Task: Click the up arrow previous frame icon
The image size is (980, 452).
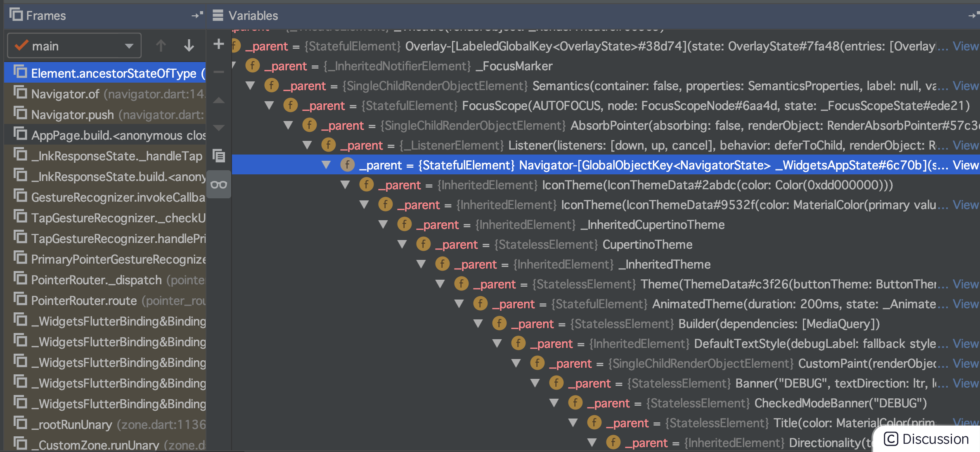Action: click(161, 45)
